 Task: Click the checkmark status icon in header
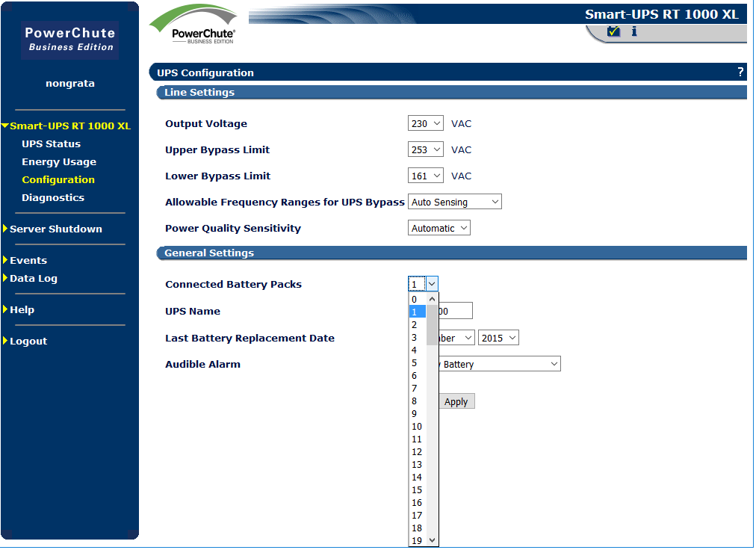click(613, 31)
